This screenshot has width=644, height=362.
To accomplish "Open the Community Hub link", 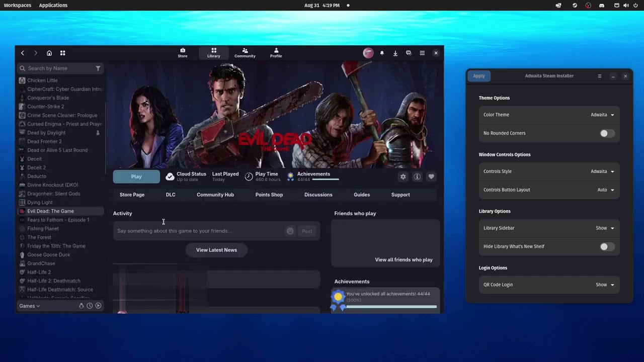I will coord(215,195).
